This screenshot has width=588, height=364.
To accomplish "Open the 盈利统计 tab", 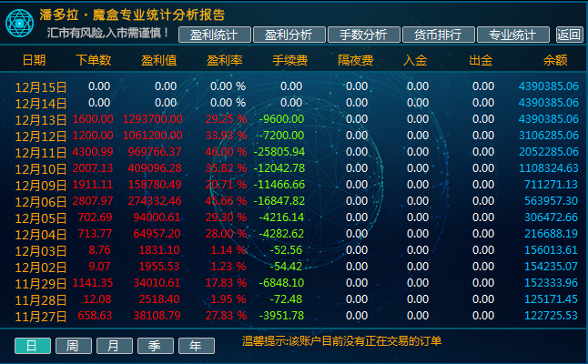I will pyautogui.click(x=214, y=35).
